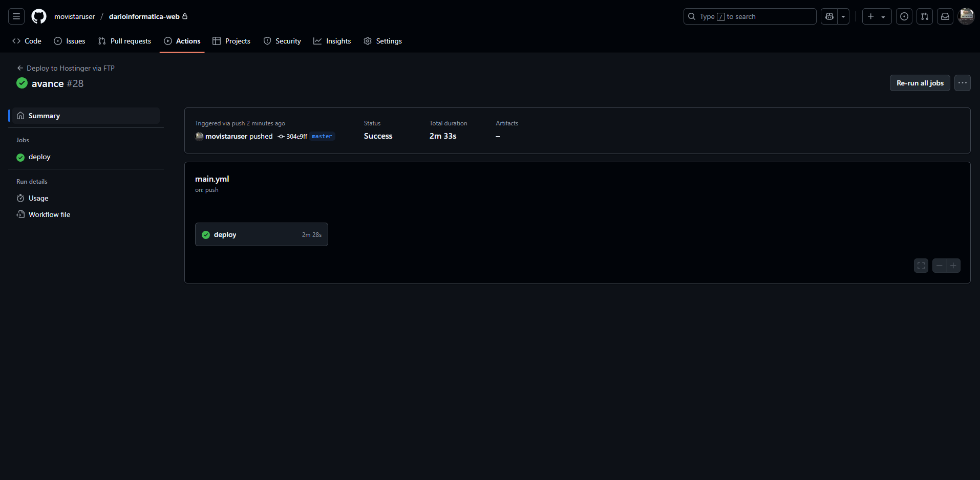Screen dimensions: 980x480
Task: Click the search input field
Action: [x=750, y=16]
